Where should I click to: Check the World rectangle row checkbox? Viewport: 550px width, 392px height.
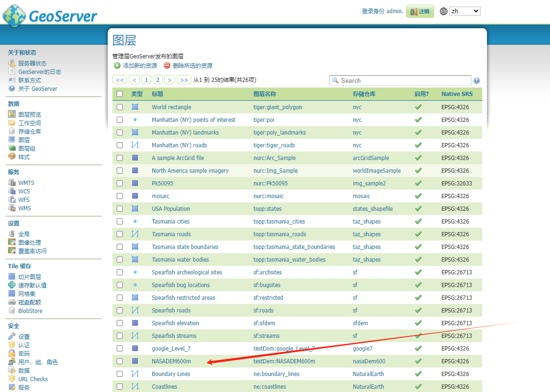coord(120,107)
